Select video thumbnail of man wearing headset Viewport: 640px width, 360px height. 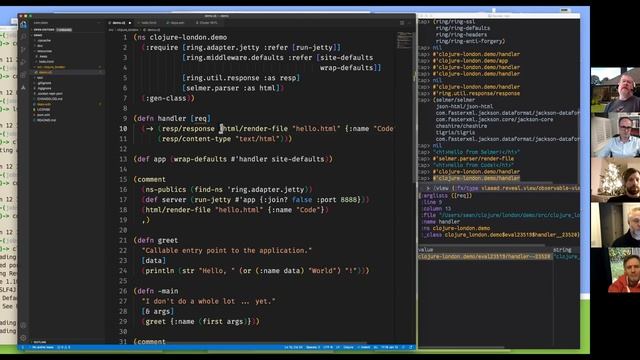coord(616,90)
